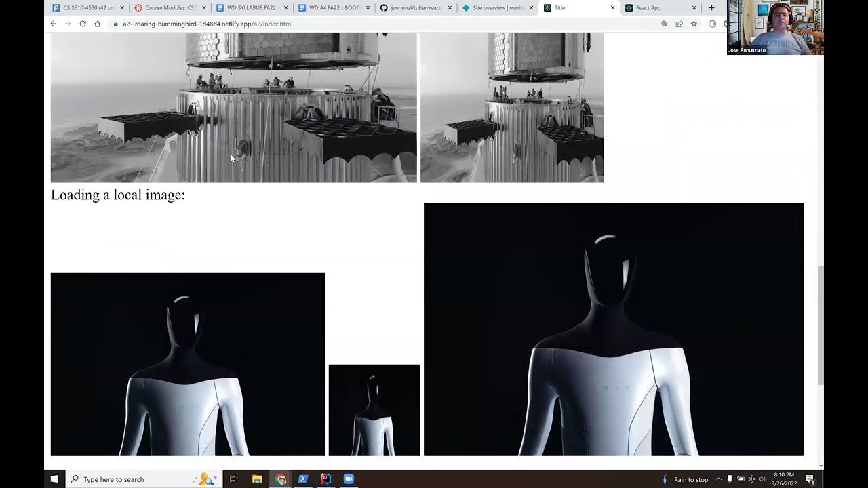868x488 pixels.
Task: Go back with the browser back arrow
Action: pos(54,24)
